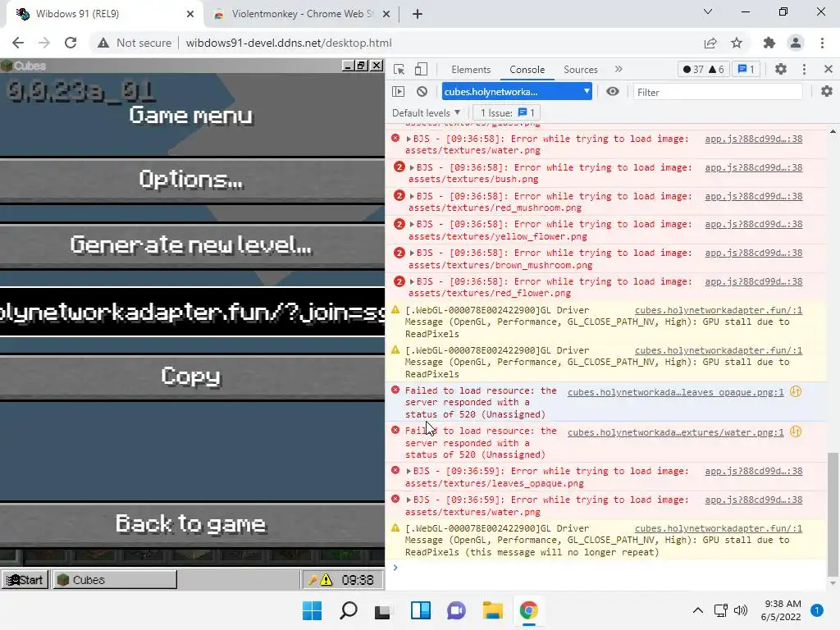
Task: Click the Options... game menu button
Action: tap(191, 180)
